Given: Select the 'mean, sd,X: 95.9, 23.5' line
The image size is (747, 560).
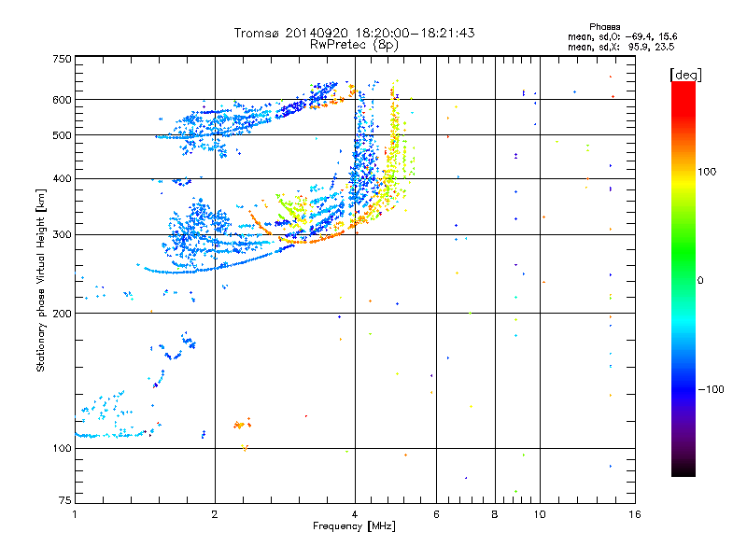Looking at the screenshot, I should tap(621, 47).
